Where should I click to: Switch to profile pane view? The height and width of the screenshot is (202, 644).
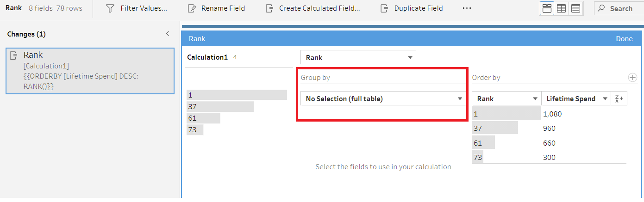547,8
